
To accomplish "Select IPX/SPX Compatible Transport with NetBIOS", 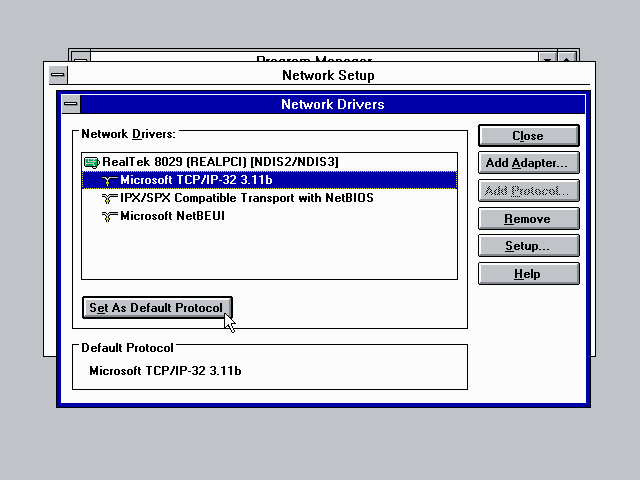I will (x=269, y=198).
